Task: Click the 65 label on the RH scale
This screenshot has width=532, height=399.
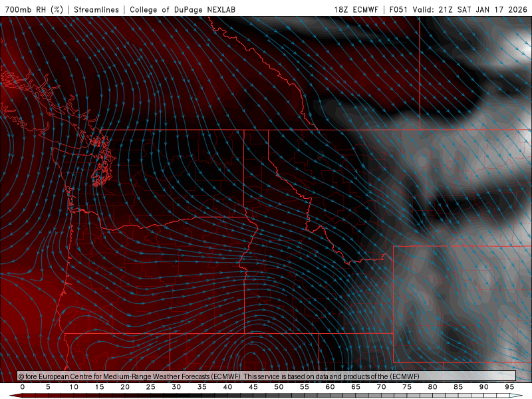Action: 356,387
